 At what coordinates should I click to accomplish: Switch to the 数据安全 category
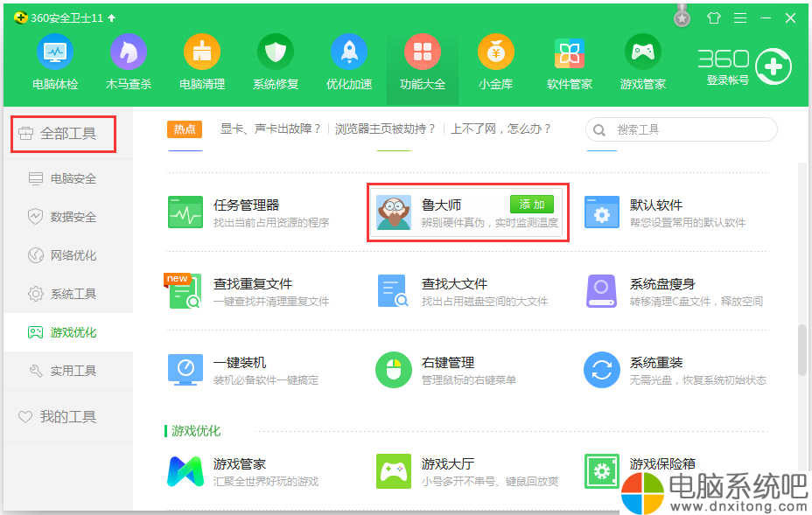[x=68, y=217]
